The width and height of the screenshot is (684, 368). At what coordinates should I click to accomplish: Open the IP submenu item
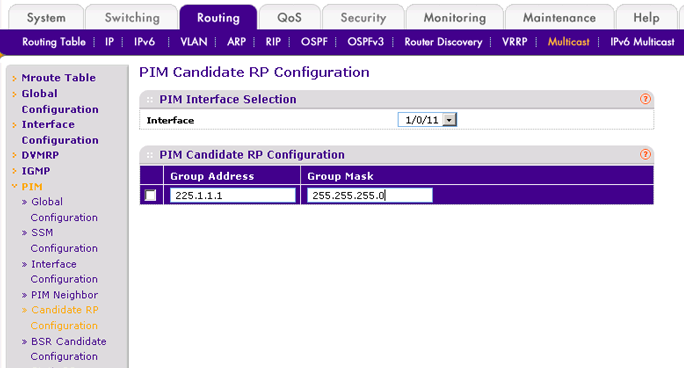click(x=109, y=42)
